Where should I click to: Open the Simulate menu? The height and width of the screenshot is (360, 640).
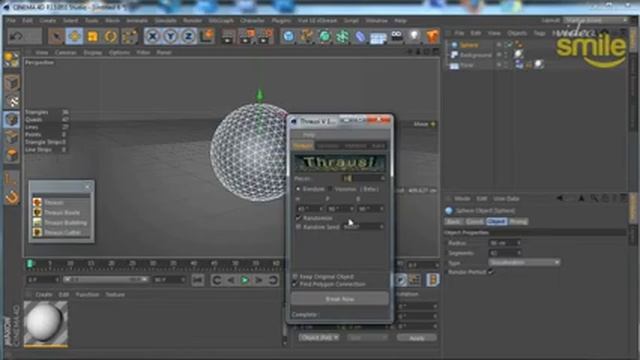tap(166, 20)
